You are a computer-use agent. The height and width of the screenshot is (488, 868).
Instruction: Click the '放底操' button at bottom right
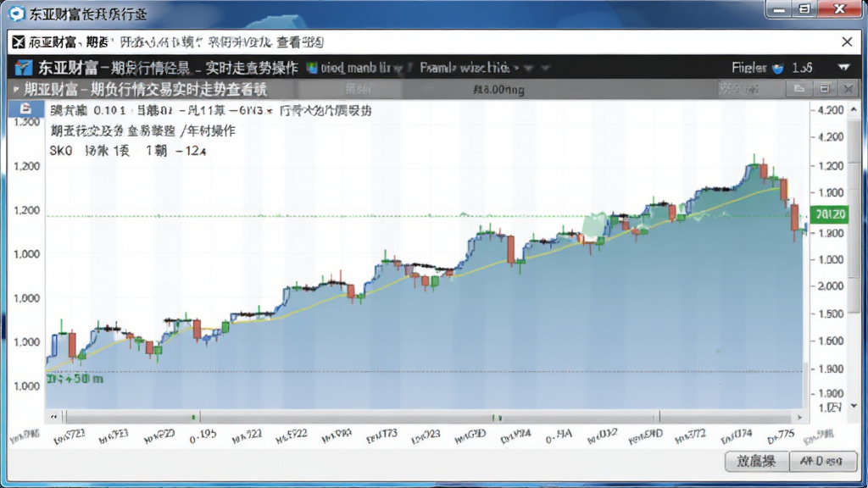coord(756,461)
